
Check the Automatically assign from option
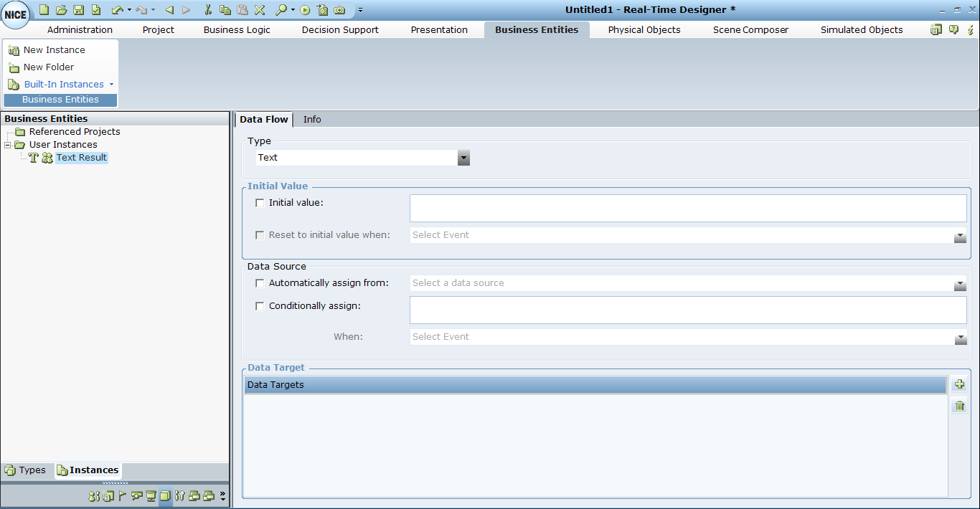[x=260, y=283]
